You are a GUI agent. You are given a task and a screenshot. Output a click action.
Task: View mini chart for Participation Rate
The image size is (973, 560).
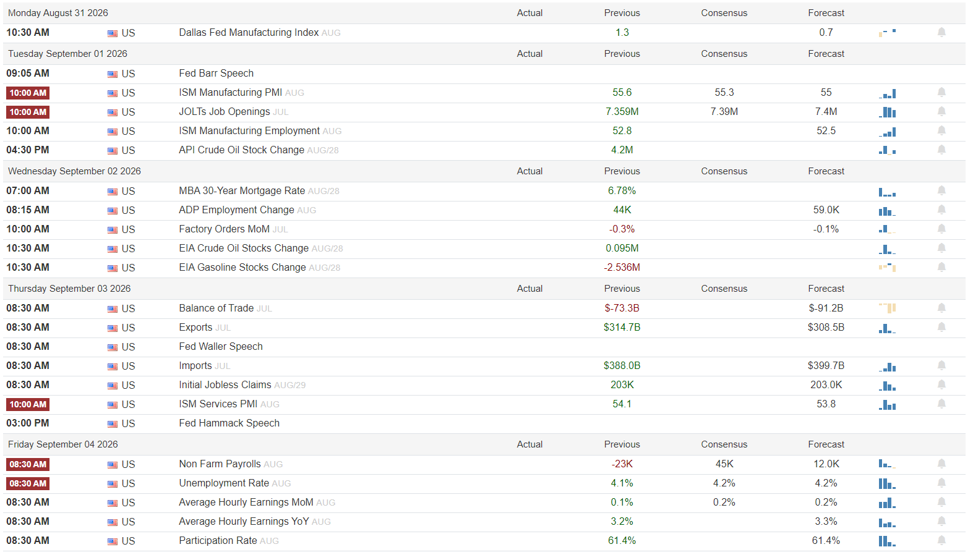click(887, 541)
